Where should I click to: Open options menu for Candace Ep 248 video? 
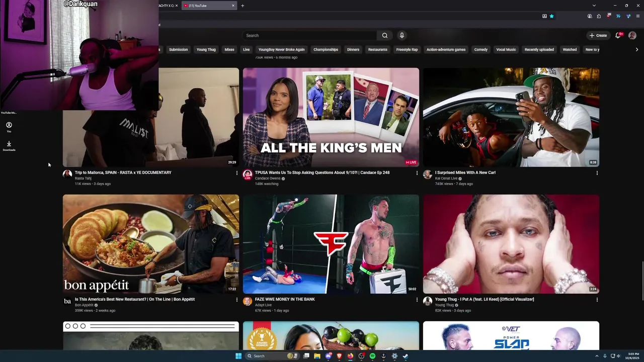pyautogui.click(x=417, y=173)
